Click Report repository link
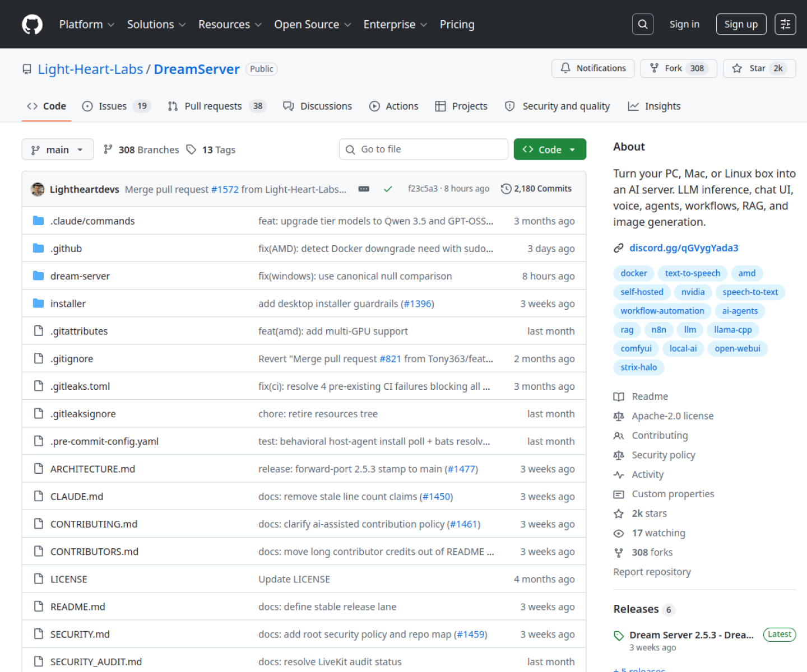 point(652,572)
